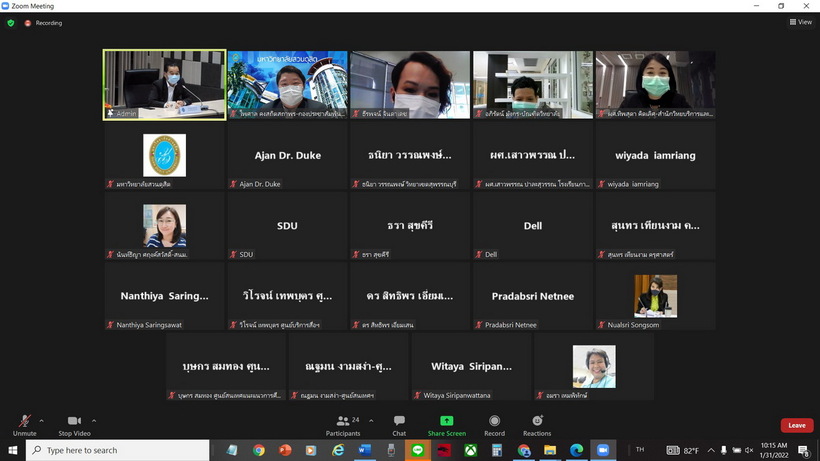820x461 pixels.
Task: Click the Type here to search box
Action: tap(118, 450)
